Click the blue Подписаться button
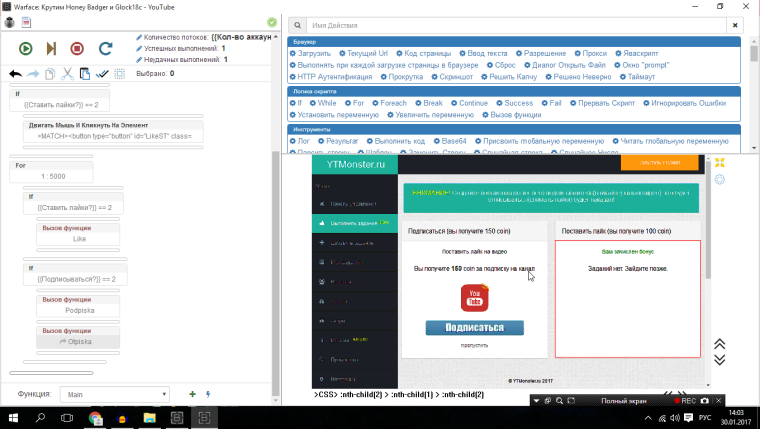760x429 pixels. (x=475, y=328)
